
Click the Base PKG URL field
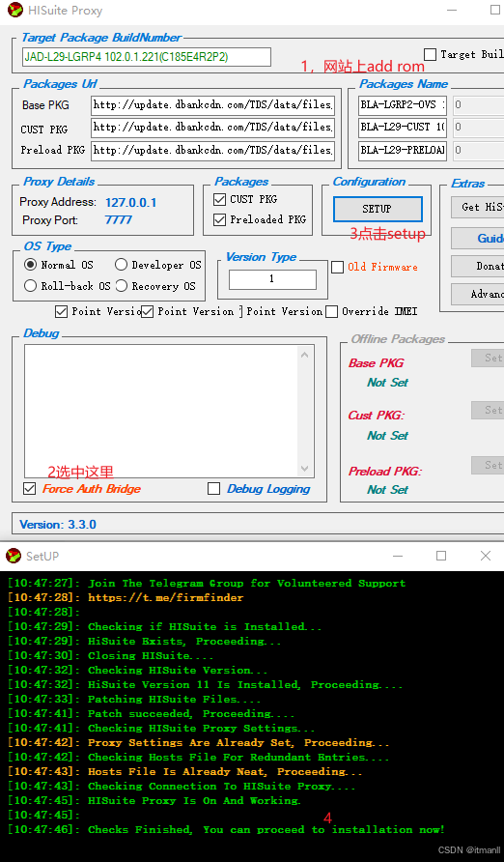212,104
